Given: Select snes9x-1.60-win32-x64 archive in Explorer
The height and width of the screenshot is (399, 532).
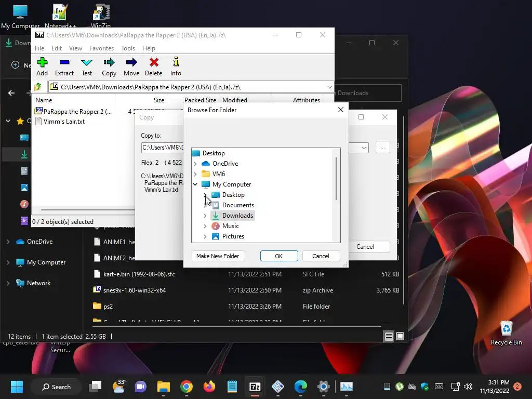Looking at the screenshot, I should [135, 290].
